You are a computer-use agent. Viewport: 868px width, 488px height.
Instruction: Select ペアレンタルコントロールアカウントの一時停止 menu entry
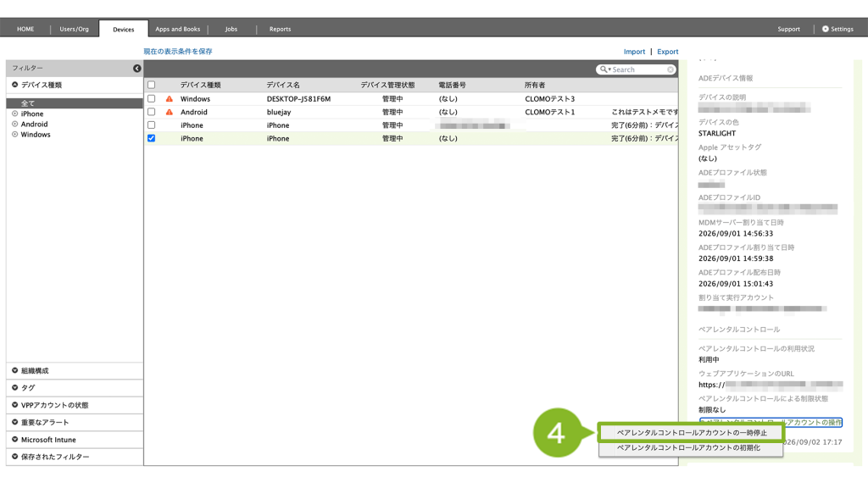coord(691,433)
